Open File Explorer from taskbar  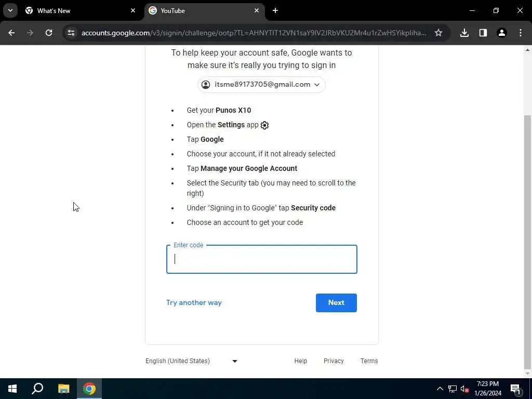(x=63, y=389)
